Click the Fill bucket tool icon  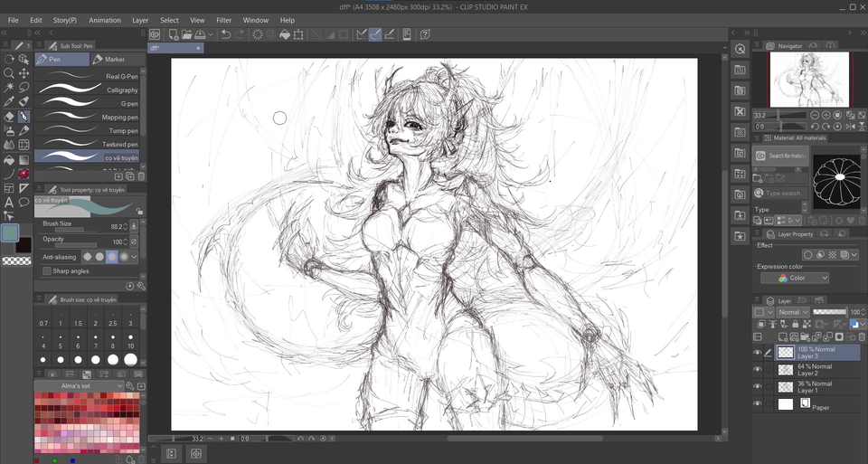click(9, 160)
